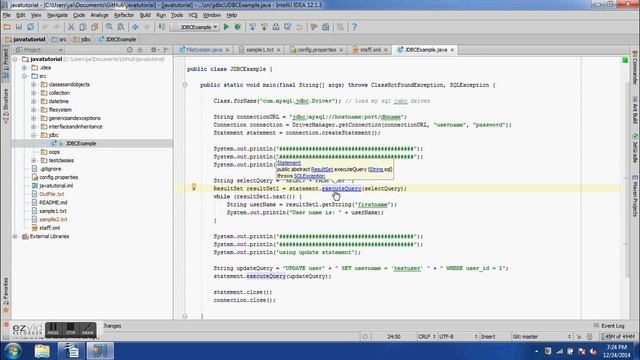Click the Statement link in the tooltip
Image resolution: width=640 pixels, height=360 pixels.
(x=289, y=163)
